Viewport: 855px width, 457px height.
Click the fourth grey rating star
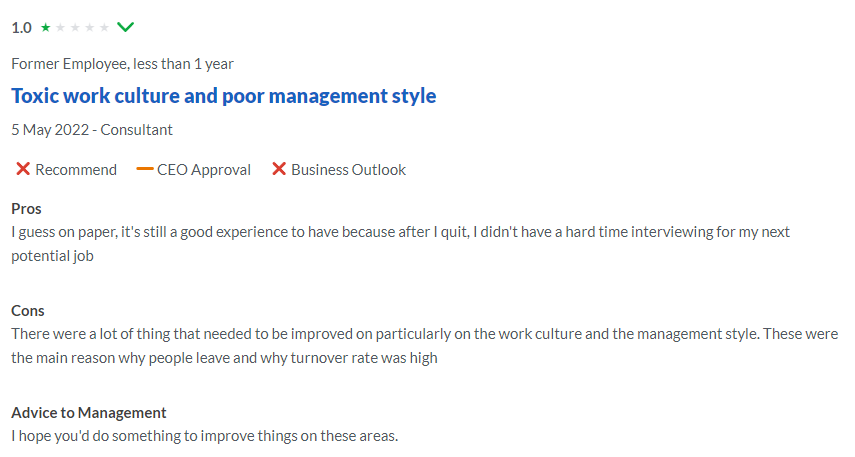[x=90, y=28]
